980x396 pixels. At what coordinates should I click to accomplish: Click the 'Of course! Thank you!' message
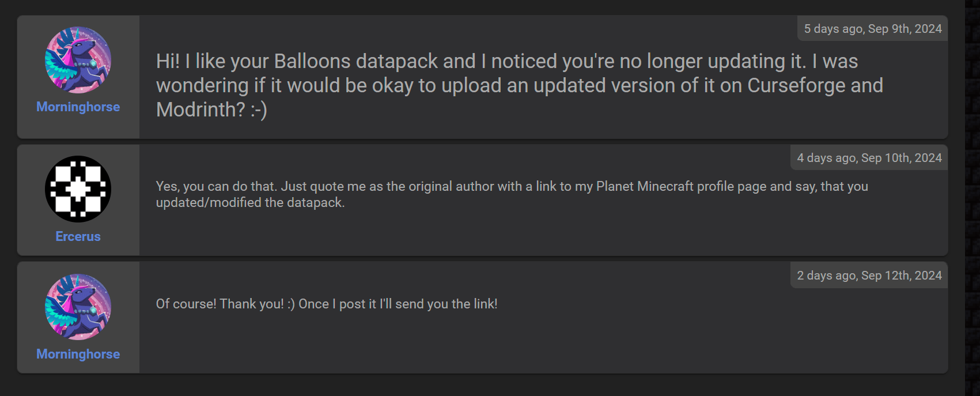click(220, 304)
